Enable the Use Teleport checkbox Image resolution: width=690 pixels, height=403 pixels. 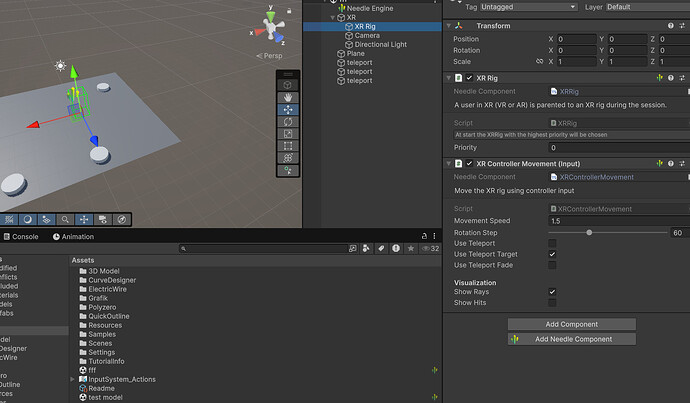click(552, 243)
